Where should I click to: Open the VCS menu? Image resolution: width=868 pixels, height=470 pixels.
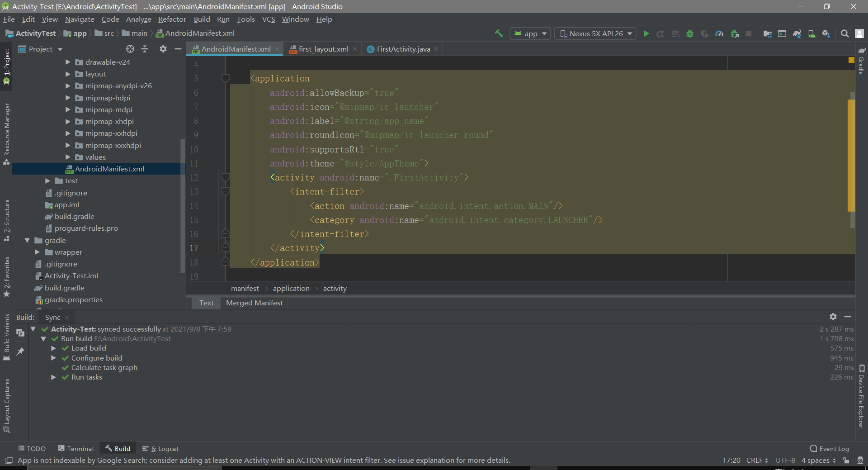[269, 19]
